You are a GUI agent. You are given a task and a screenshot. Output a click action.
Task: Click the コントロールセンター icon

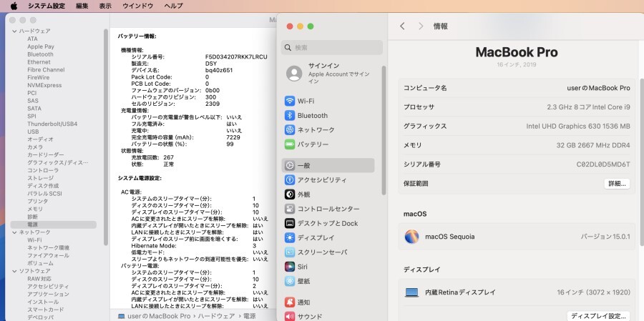pos(290,209)
